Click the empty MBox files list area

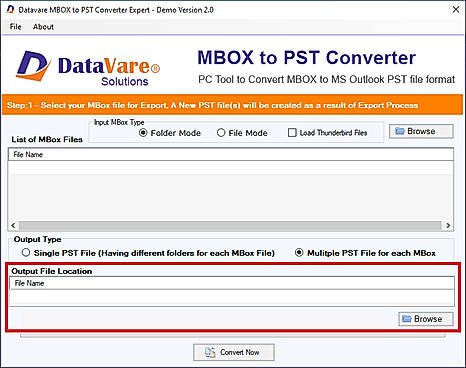(231, 191)
